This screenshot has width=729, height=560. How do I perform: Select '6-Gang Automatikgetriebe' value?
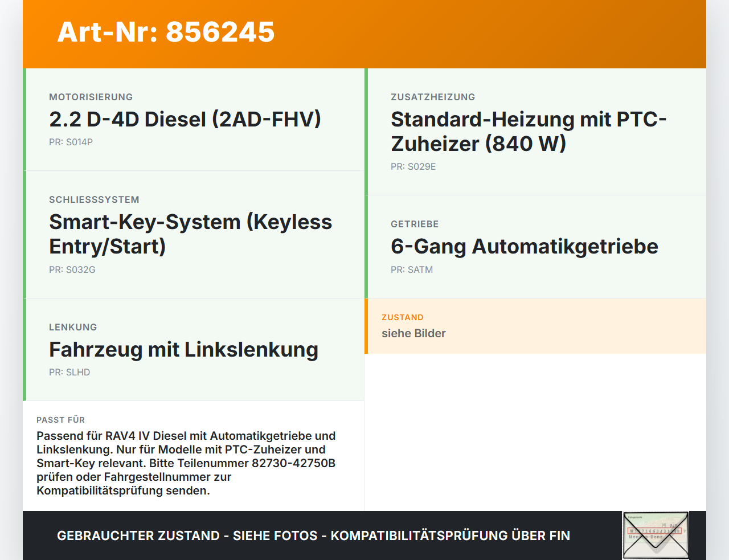pos(525,246)
